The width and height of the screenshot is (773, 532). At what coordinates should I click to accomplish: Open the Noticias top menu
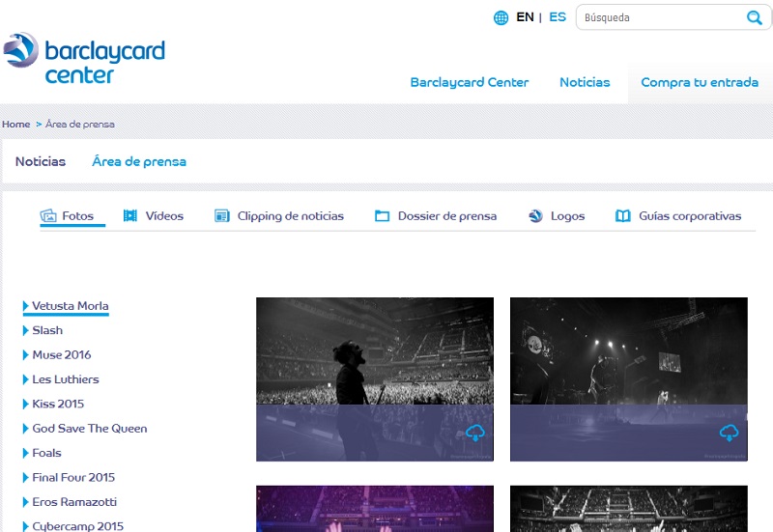[585, 82]
